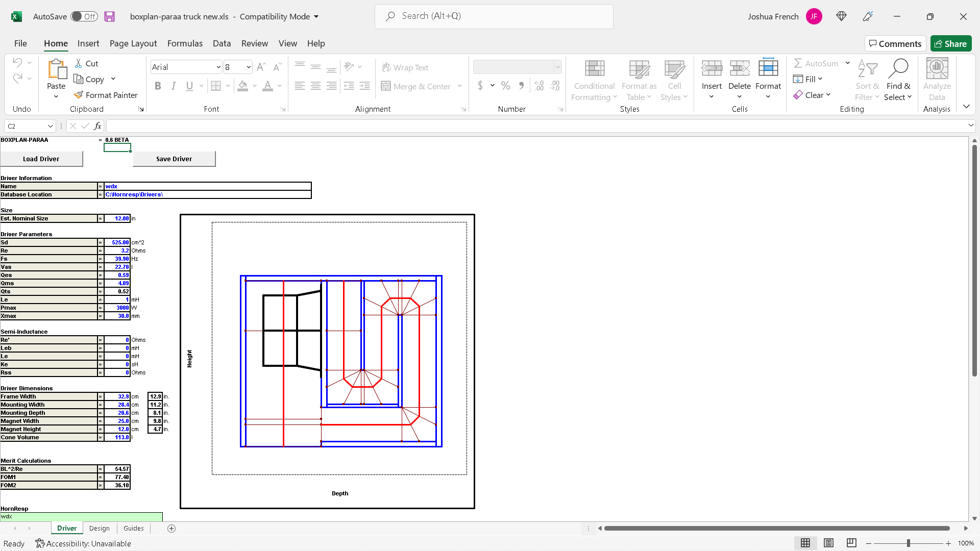Expand Copy options arrow
Screen dimensions: 980x551
pos(113,79)
